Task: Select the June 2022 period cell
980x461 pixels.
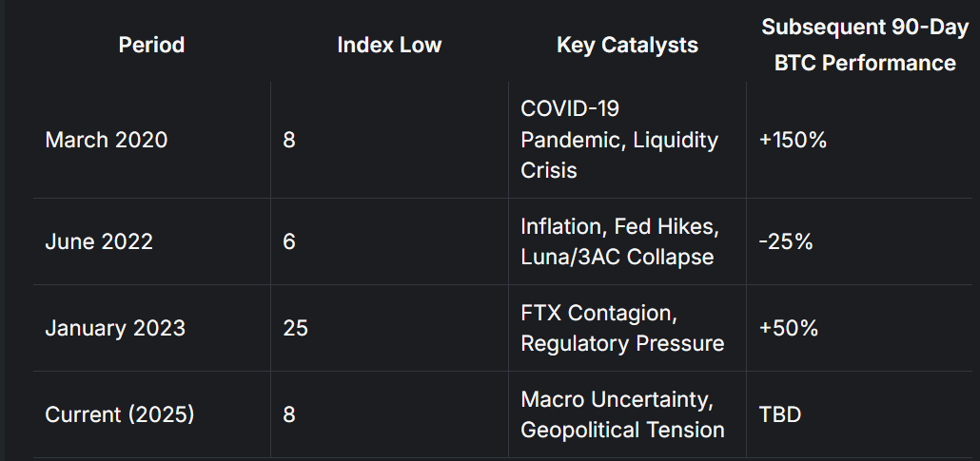Action: (x=99, y=241)
